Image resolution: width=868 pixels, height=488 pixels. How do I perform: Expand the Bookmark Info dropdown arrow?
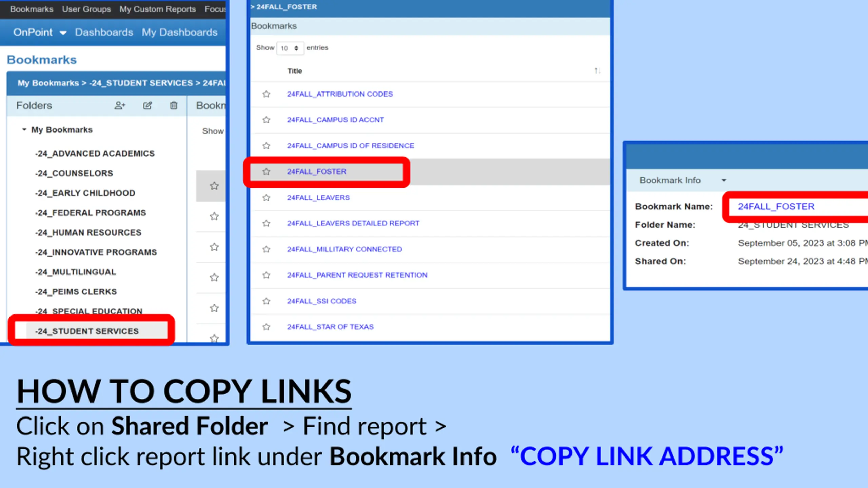[724, 180]
